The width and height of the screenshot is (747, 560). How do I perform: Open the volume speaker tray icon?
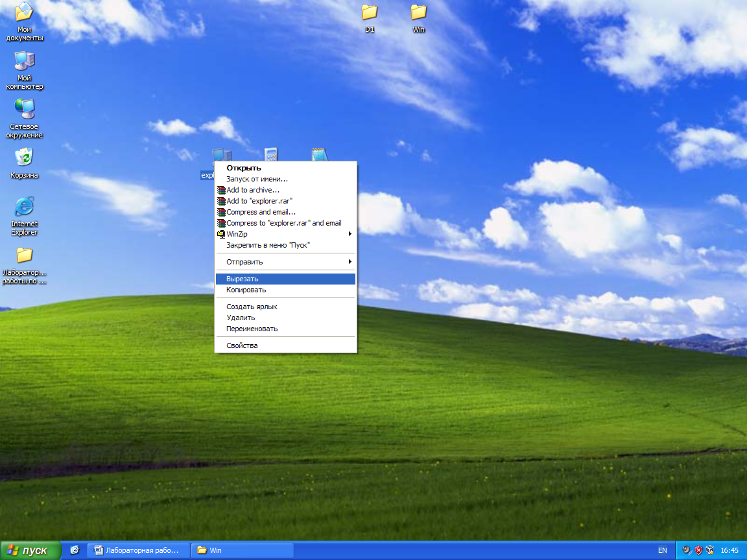click(687, 550)
